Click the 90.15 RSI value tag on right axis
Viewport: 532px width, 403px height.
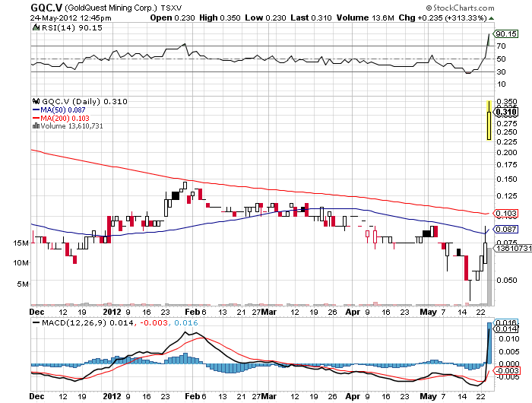coord(505,33)
